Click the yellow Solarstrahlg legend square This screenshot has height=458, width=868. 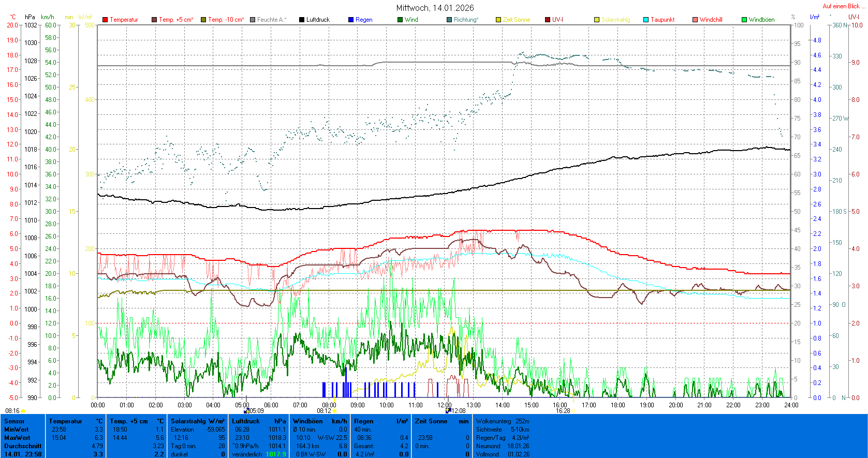click(x=597, y=20)
